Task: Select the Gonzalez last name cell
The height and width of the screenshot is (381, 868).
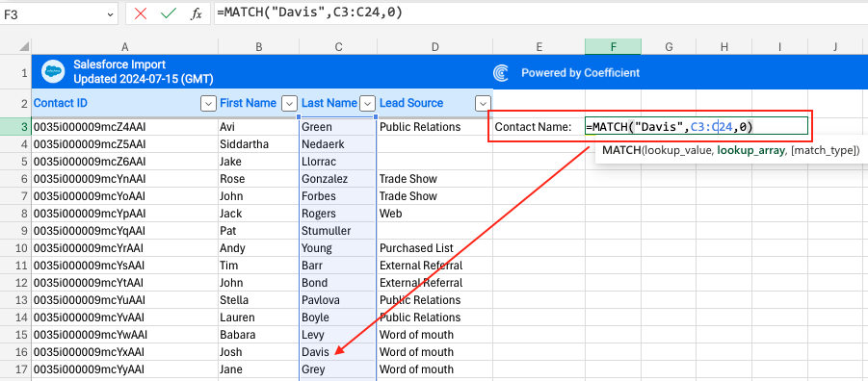Action: point(338,179)
